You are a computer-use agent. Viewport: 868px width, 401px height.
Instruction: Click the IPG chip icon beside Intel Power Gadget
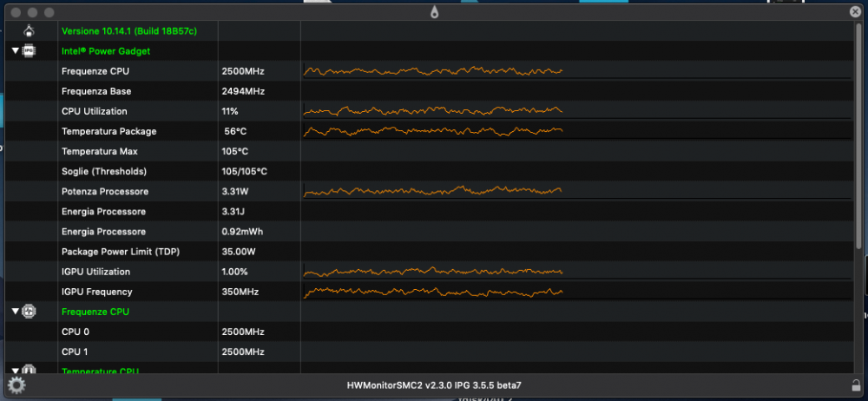click(x=29, y=51)
